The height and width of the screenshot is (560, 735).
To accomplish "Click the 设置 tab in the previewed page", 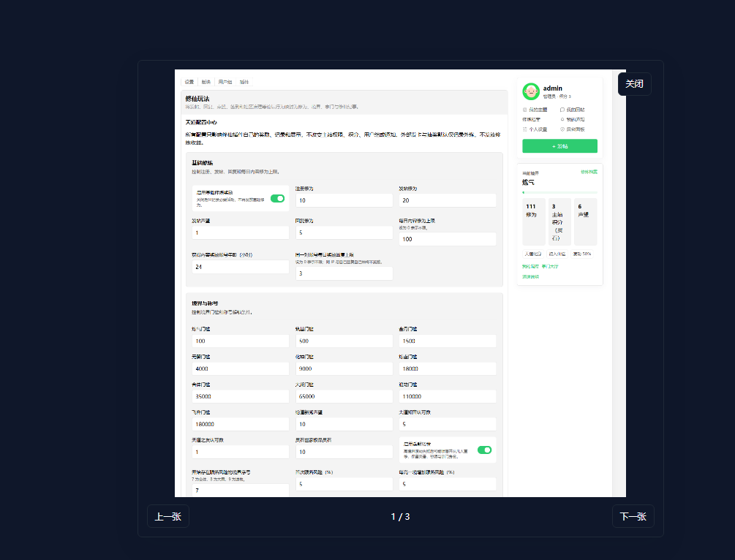I will (x=189, y=82).
